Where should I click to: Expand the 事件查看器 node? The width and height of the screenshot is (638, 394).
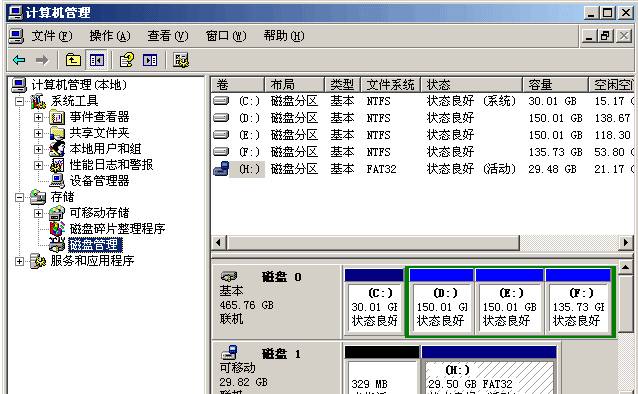(x=38, y=117)
